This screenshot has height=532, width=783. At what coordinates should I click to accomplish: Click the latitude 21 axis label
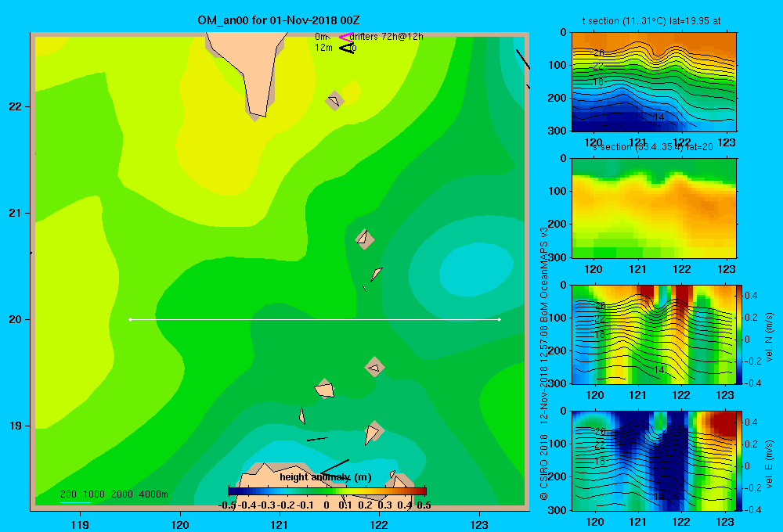16,213
